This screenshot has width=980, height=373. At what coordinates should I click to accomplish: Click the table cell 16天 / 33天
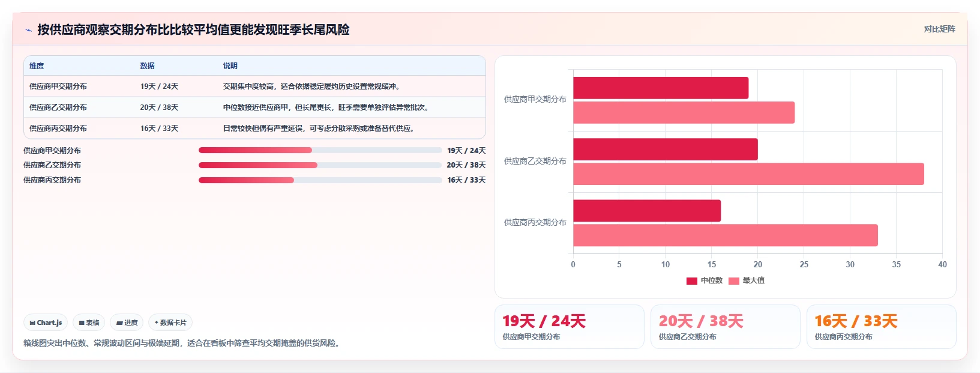coord(159,129)
